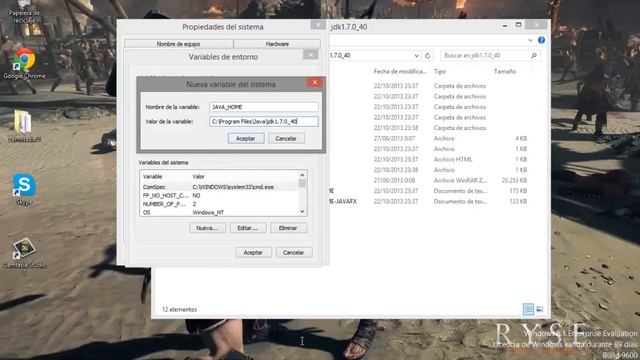
Task: Open Google Chrome desktop shortcut
Action: pyautogui.click(x=24, y=63)
